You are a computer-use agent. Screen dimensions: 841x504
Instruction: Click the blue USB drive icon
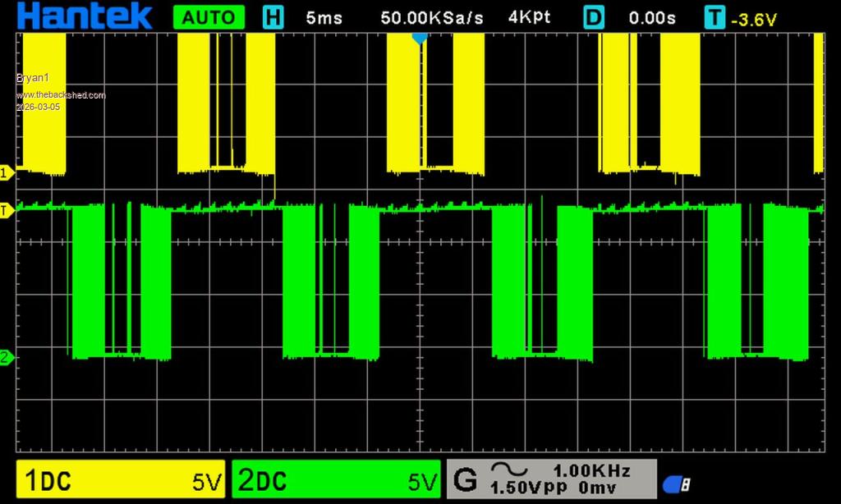(676, 484)
